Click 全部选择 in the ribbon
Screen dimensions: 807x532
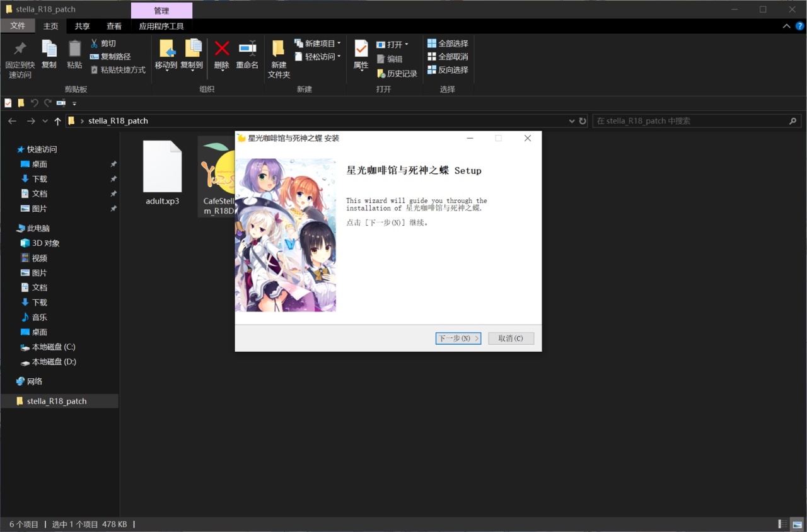coord(448,43)
